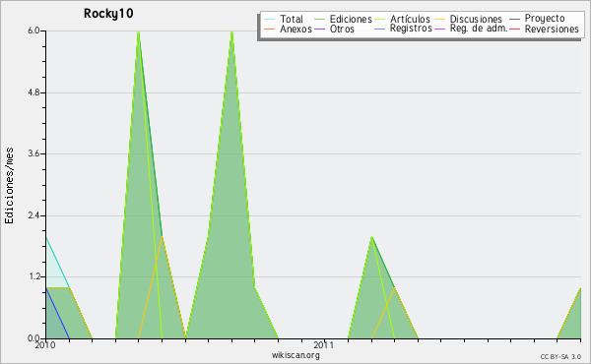Click the 0.0 y-axis value
Image resolution: width=591 pixels, height=364 pixels.
[33, 338]
